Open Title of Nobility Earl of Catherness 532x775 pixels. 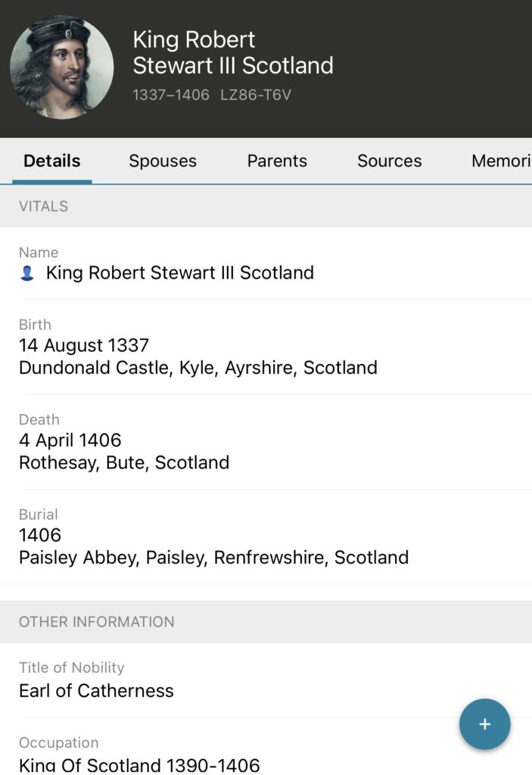tap(96, 690)
